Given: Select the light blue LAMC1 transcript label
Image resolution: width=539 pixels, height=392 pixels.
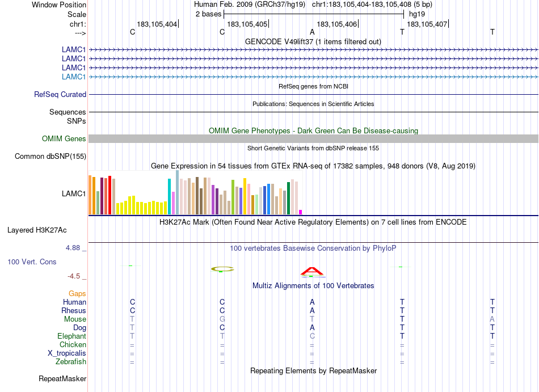Looking at the screenshot, I should 74,77.
